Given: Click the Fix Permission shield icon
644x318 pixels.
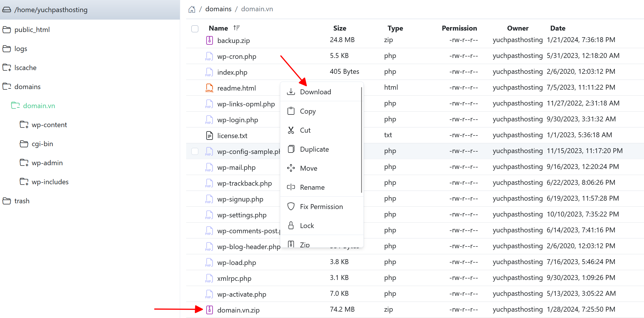Looking at the screenshot, I should [291, 206].
